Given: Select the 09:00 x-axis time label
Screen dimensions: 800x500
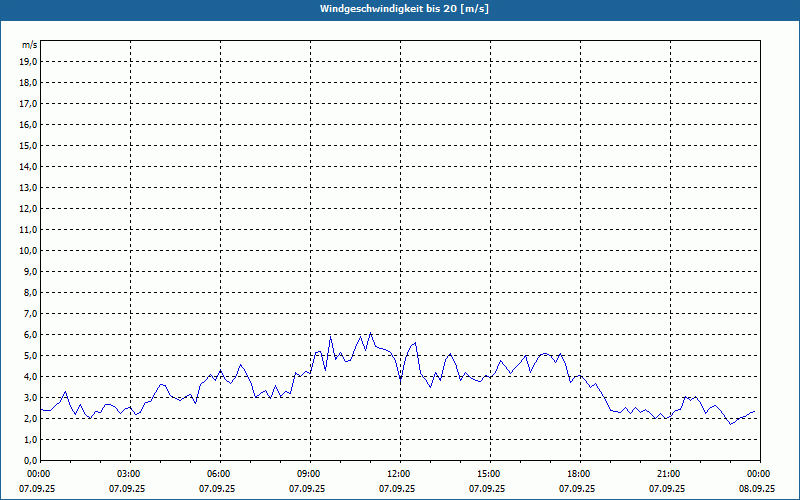Looking at the screenshot, I should pyautogui.click(x=309, y=474).
